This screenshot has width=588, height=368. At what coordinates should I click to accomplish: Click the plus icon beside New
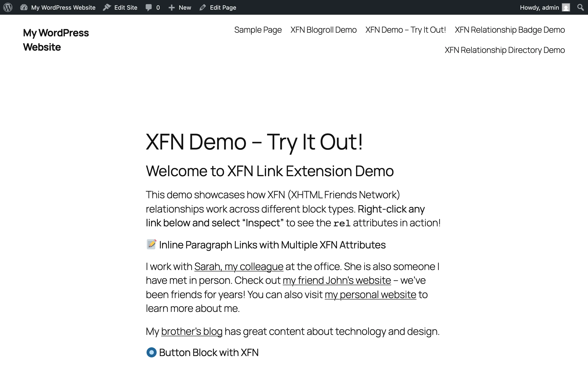coord(172,8)
